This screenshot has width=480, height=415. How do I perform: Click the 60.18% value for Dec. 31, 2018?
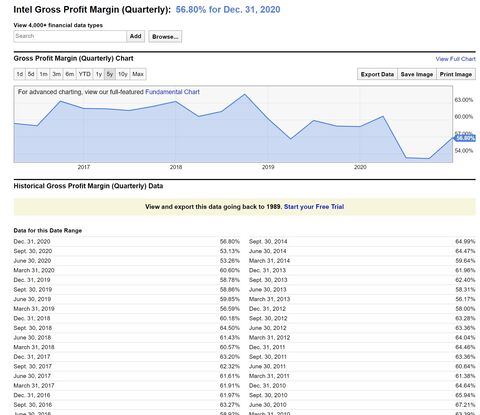230,319
